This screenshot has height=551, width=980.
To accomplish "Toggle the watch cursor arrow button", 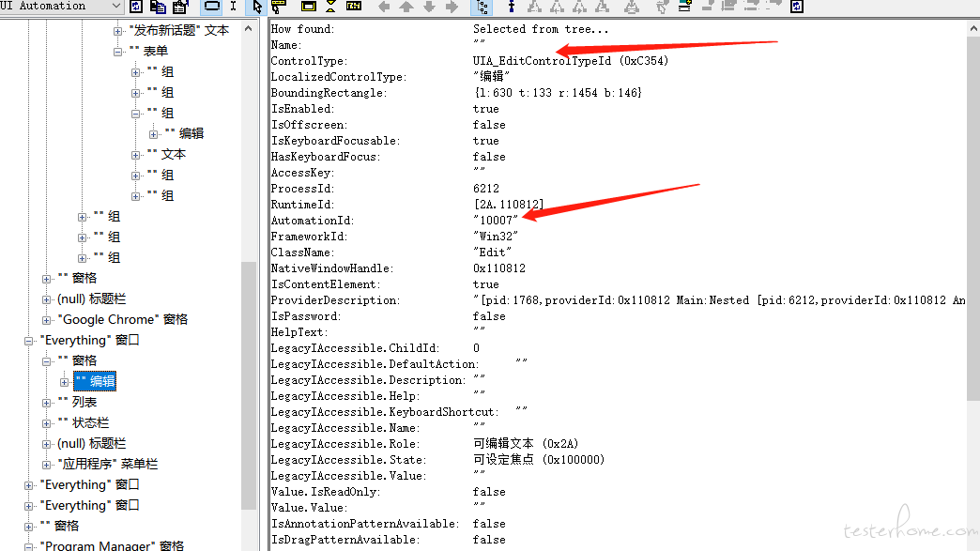I will click(257, 7).
